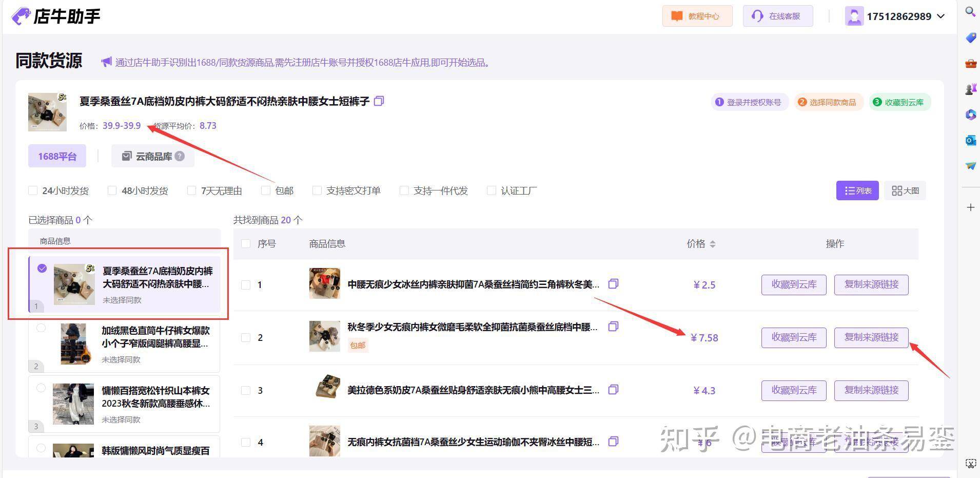Click 复制来源链接 for product 1
Screen dimensions: 980x478
pos(871,284)
